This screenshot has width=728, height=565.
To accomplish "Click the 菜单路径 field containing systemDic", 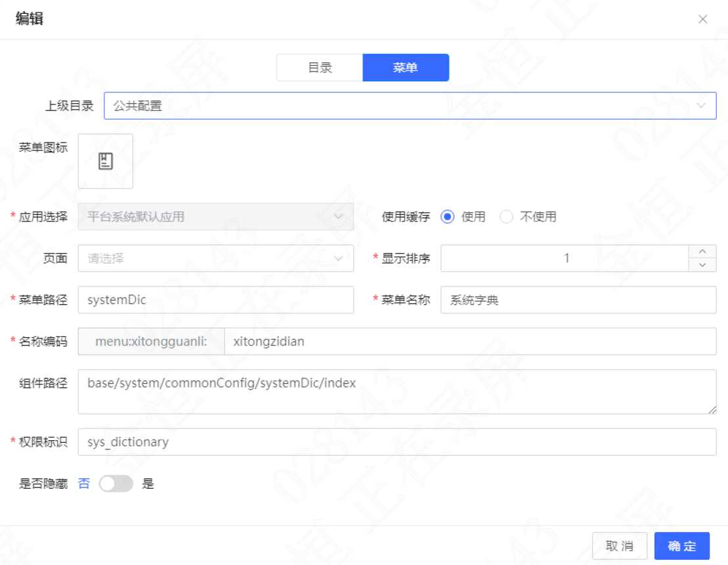I will point(215,300).
